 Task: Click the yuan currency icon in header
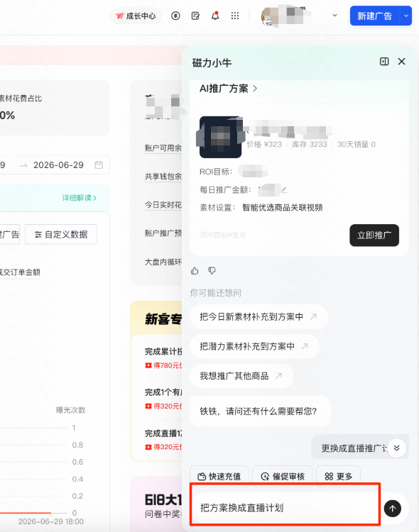(x=175, y=16)
